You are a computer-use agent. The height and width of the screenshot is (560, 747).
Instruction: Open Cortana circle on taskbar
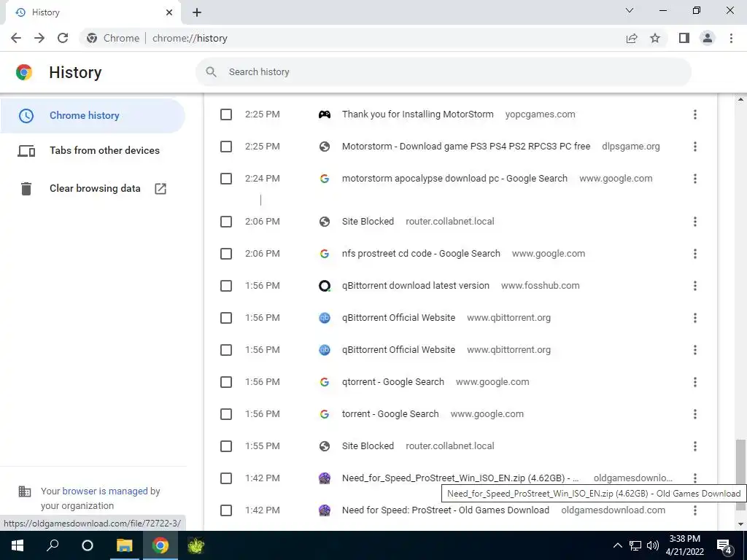pos(88,545)
